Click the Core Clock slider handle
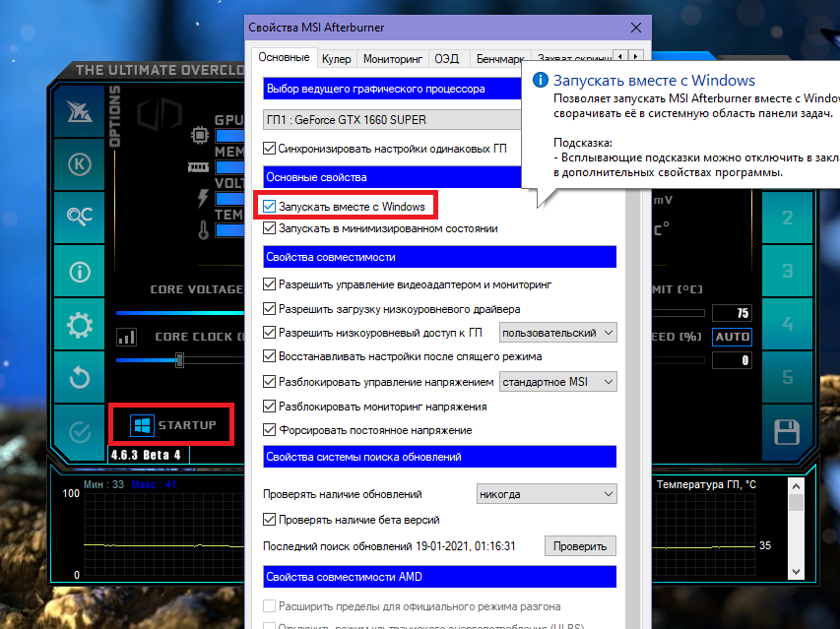Screen dimensions: 840x629 click(179, 360)
